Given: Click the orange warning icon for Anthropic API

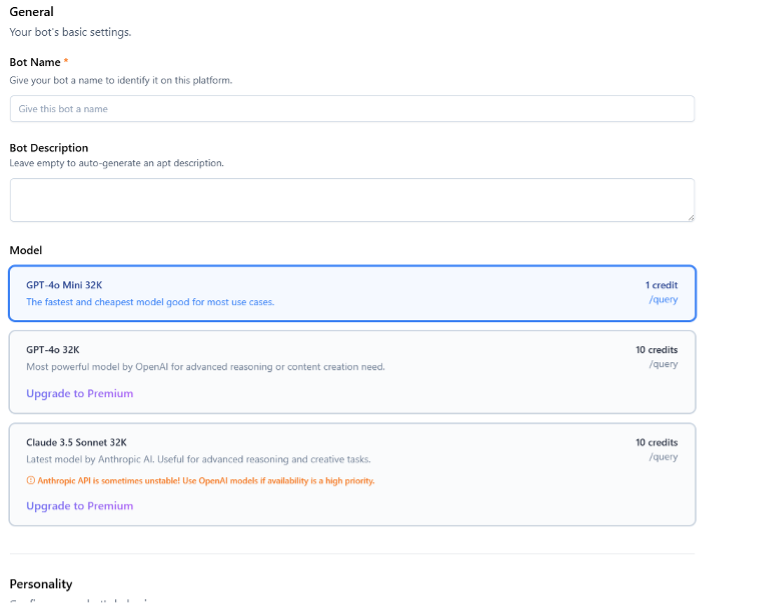Looking at the screenshot, I should 30,481.
